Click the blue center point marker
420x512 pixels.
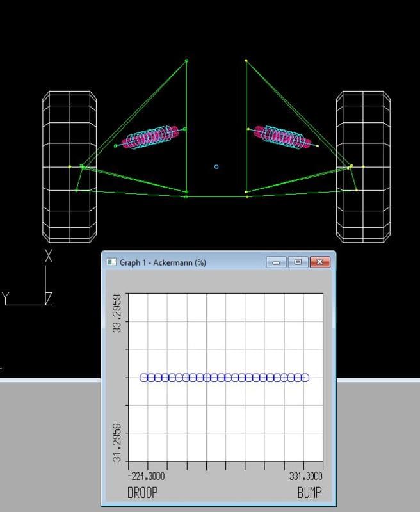[216, 167]
